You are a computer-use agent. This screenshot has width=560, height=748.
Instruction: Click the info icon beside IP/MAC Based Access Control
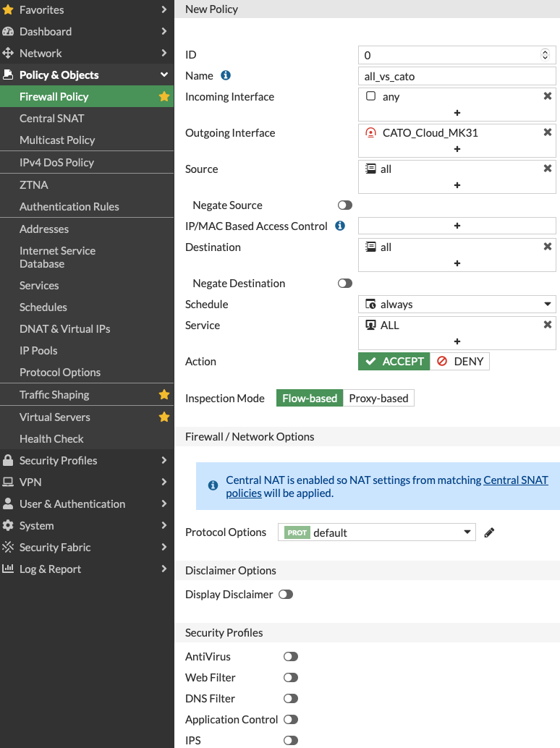[x=339, y=226]
